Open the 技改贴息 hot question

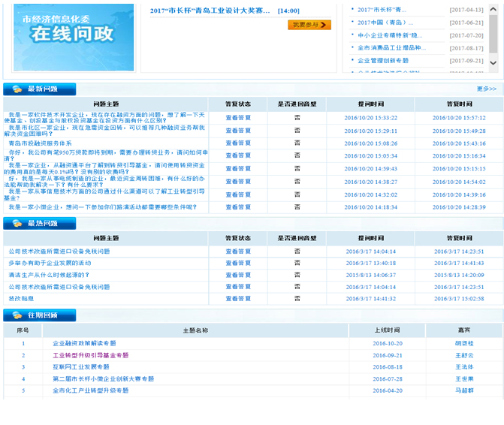(x=21, y=298)
